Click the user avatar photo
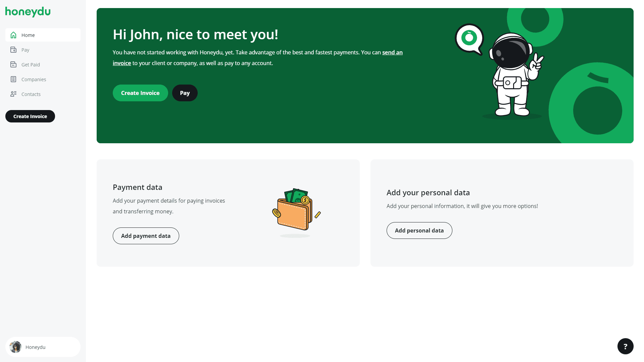 15,347
